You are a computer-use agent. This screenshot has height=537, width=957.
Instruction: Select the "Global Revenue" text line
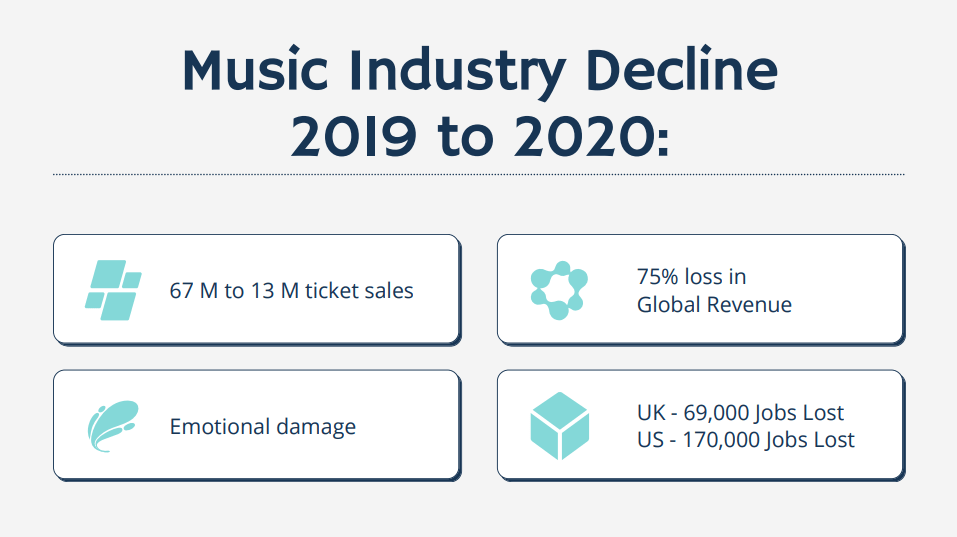pyautogui.click(x=714, y=304)
